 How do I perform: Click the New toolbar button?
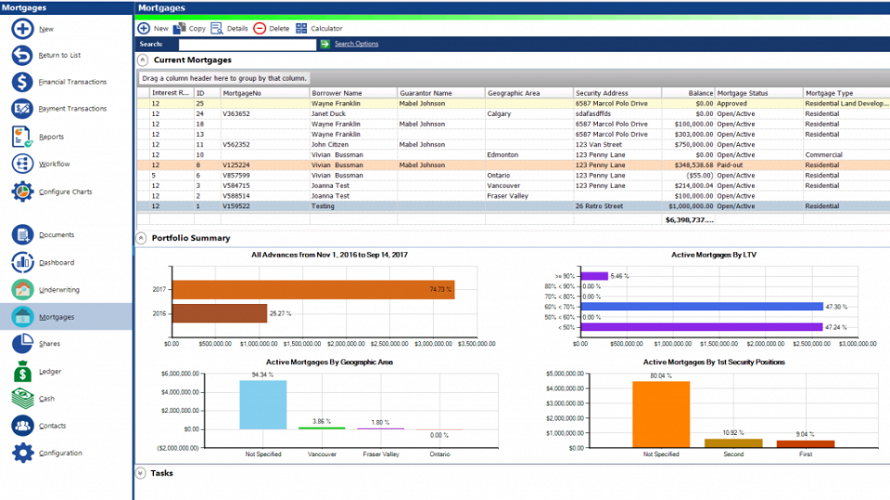point(153,28)
